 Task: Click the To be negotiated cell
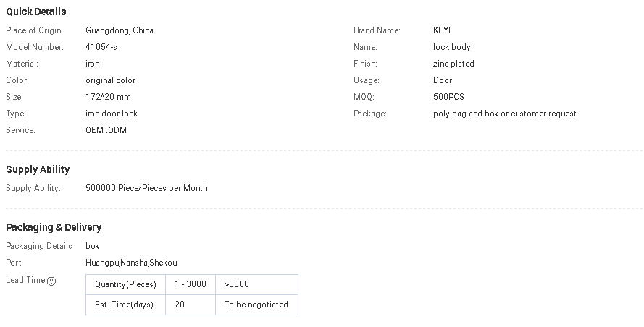point(256,305)
